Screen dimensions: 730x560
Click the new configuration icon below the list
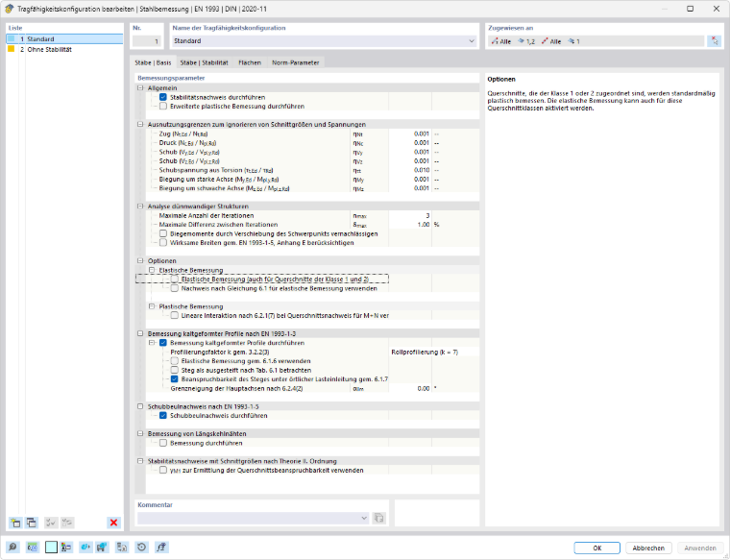point(15,523)
